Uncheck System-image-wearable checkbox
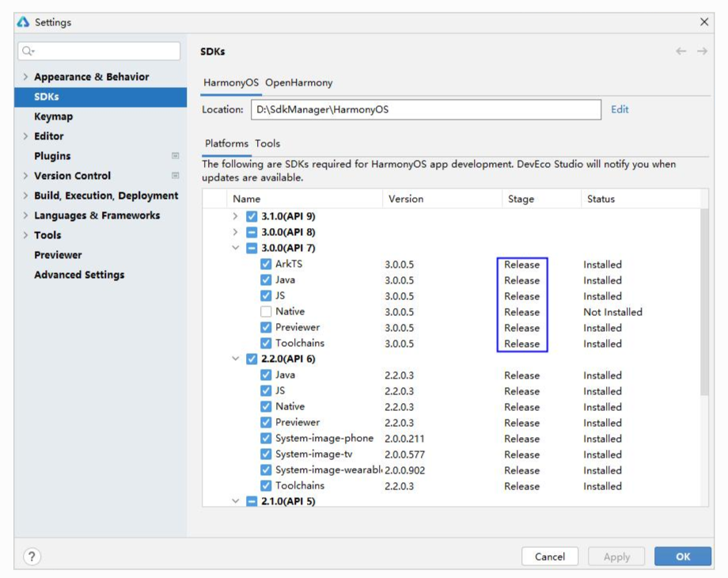 click(266, 470)
